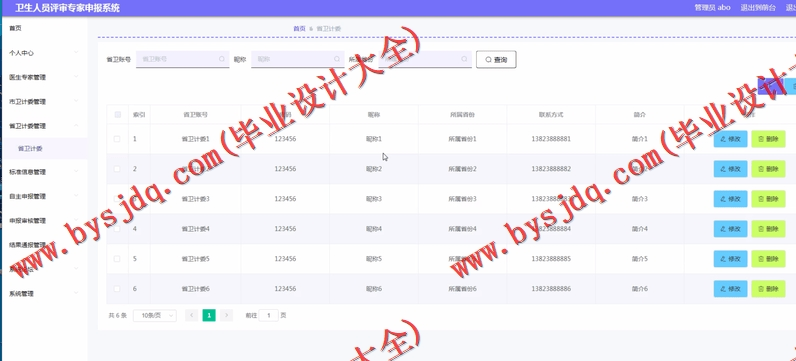Click 删除 for row 省卫计委5
Image resolution: width=796 pixels, height=361 pixels.
[x=768, y=259]
